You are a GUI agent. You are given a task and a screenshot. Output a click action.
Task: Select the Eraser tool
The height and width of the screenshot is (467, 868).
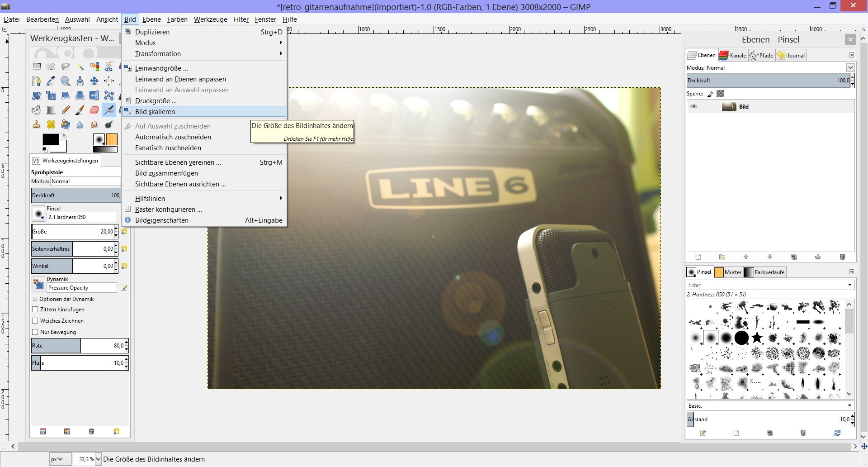click(x=94, y=110)
